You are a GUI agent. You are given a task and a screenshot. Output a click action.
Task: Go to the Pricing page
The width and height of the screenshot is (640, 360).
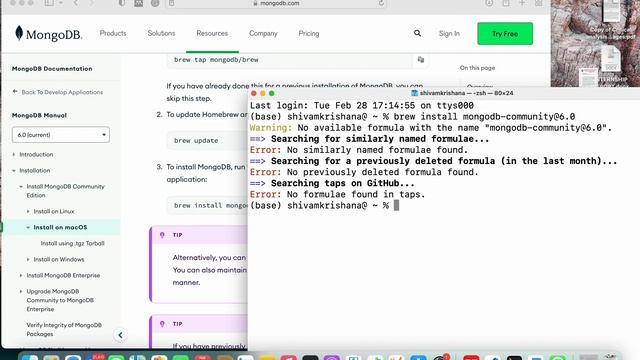point(309,33)
